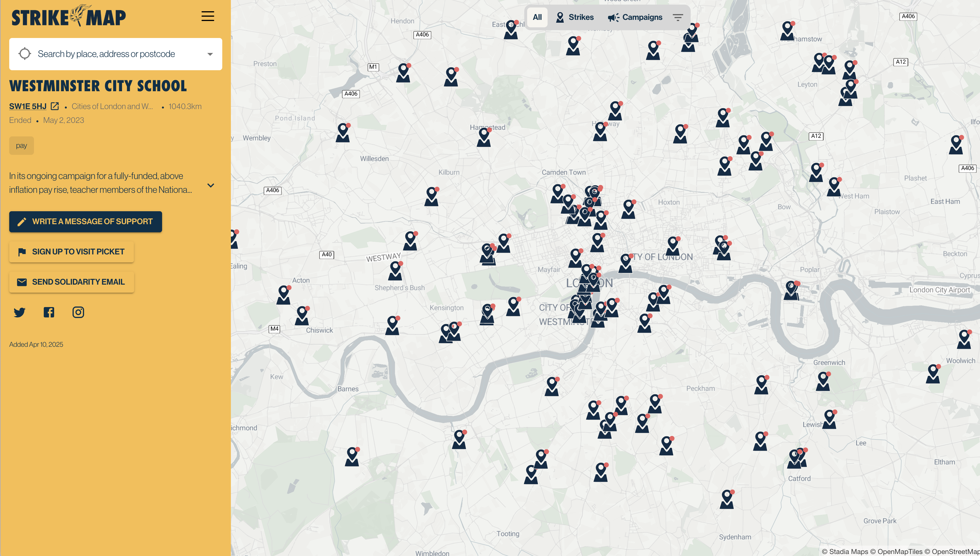
Task: Click Send Solidarity Email
Action: click(x=71, y=282)
